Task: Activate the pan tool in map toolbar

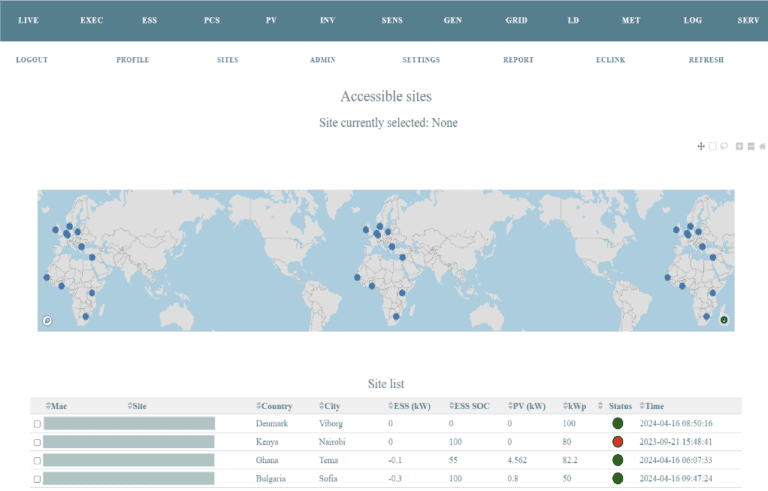Action: coord(701,146)
